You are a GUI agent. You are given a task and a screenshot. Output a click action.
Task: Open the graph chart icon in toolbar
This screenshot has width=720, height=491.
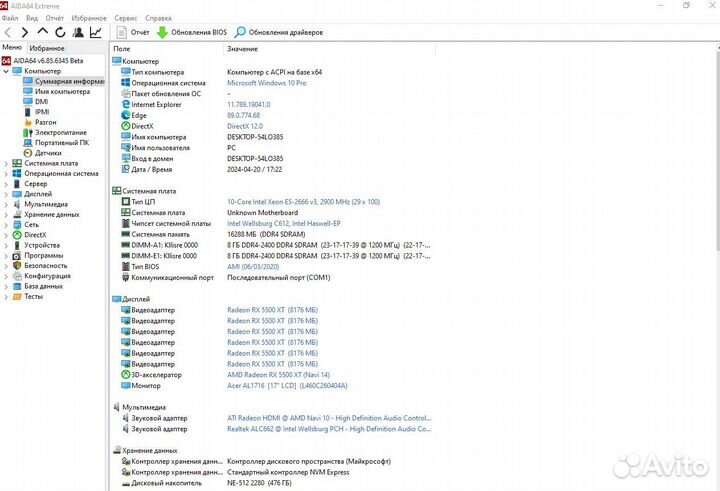[95, 32]
